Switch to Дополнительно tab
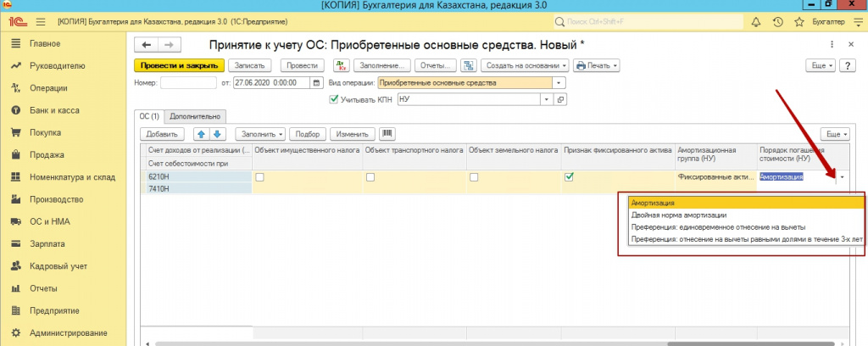Screen dimensions: 868x346 pos(196,116)
